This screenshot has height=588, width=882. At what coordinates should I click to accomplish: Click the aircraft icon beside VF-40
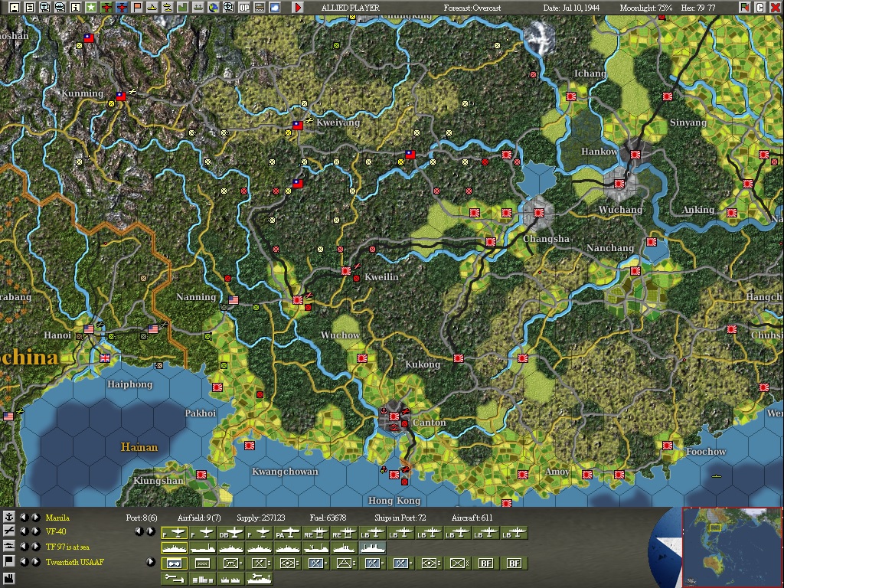(x=8, y=531)
